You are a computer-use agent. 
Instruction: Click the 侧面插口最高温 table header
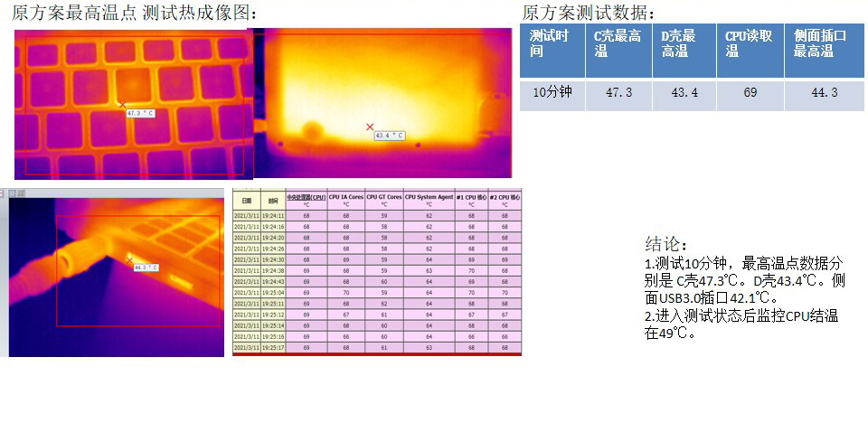[824, 43]
